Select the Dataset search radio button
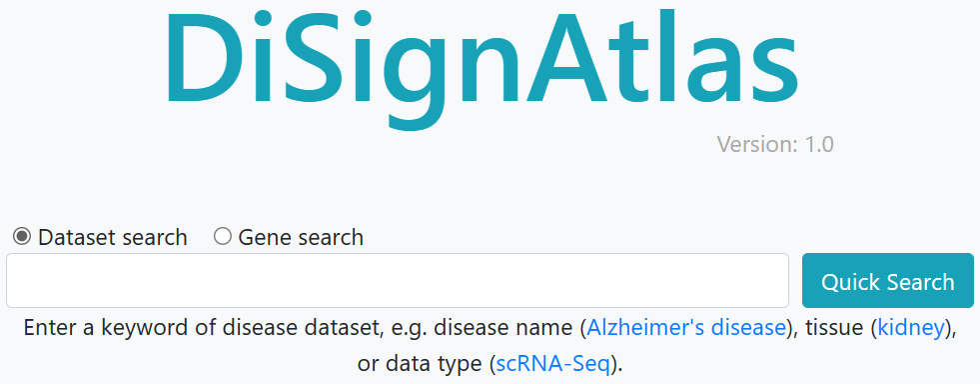The width and height of the screenshot is (980, 384). coord(22,236)
